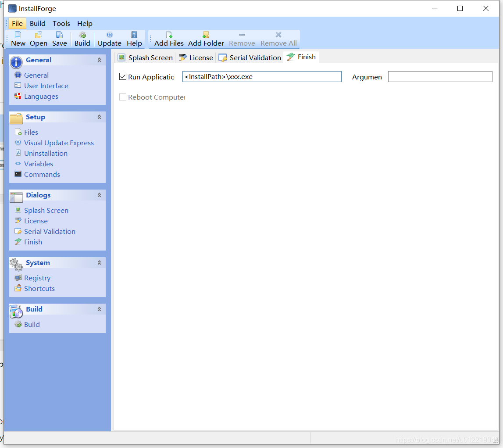
Task: Click the Build gear icon in toolbar
Action: pos(82,35)
